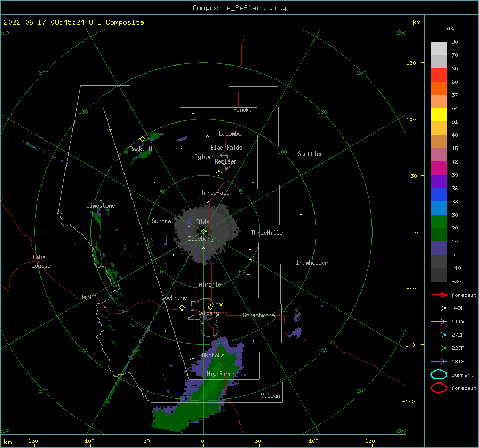Click the Vulcan town label

[x=270, y=396]
